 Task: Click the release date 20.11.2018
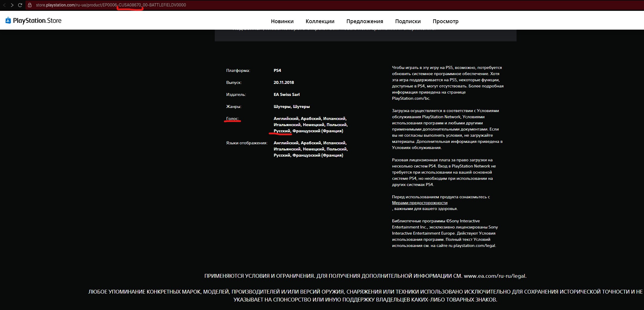click(284, 82)
